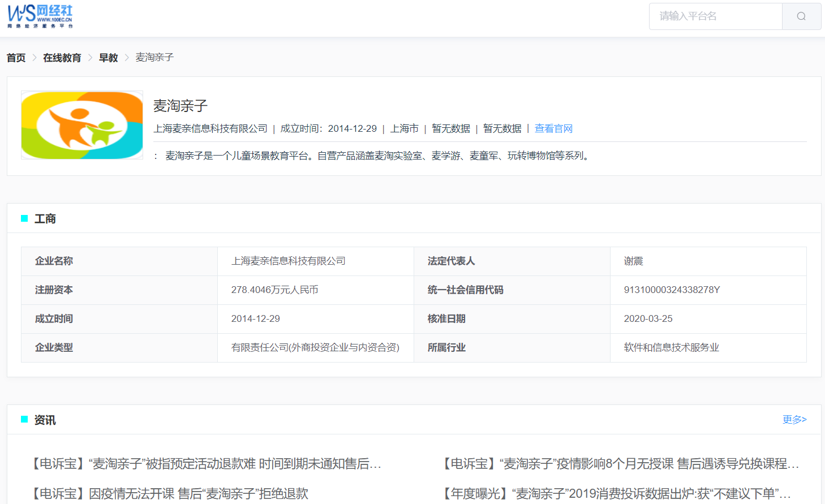
Task: Click 企业类型 label cell
Action: click(x=119, y=348)
